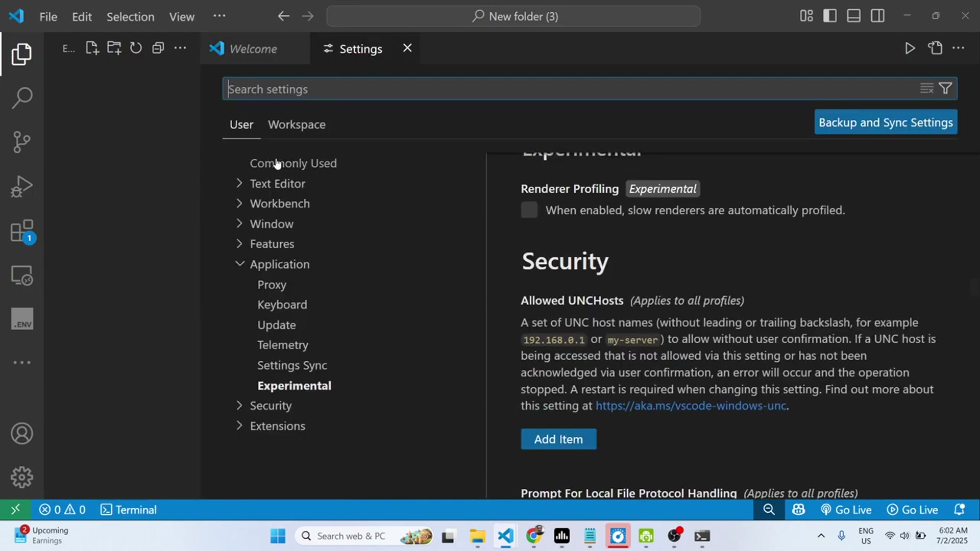Screen dimensions: 980x551
Task: Expand the Window settings group
Action: point(239,223)
